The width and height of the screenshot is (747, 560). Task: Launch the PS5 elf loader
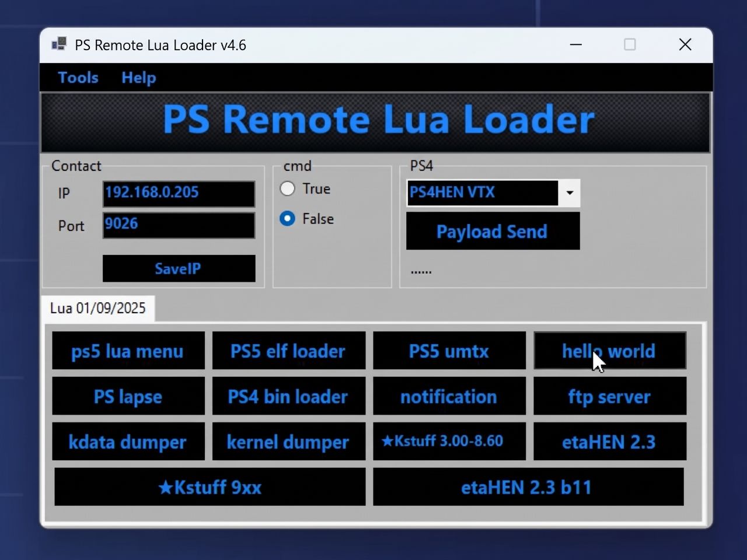(289, 351)
